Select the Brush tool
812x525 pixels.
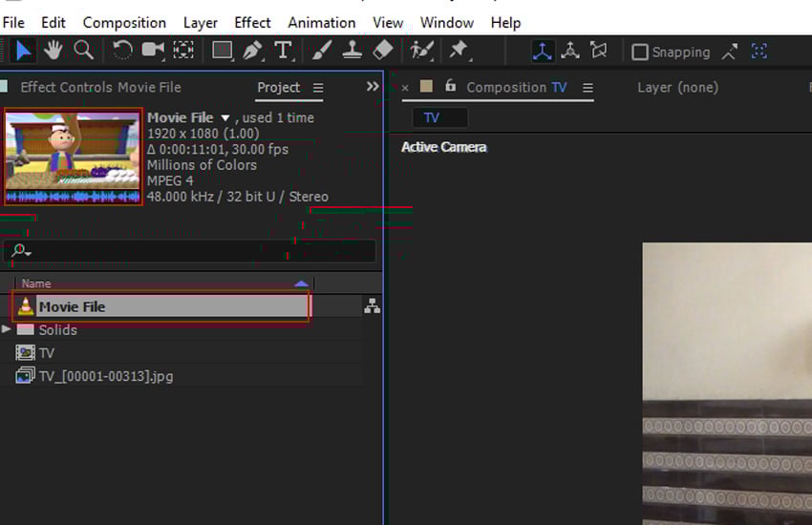[x=323, y=51]
